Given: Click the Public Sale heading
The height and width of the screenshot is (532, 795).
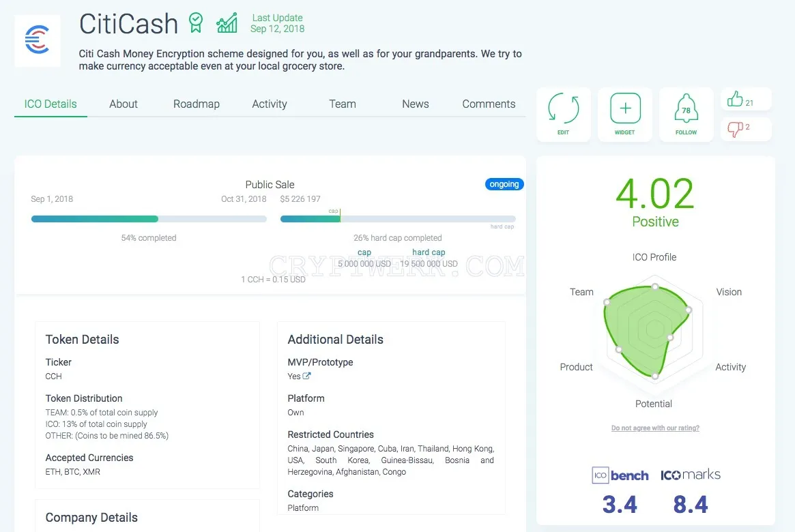Looking at the screenshot, I should tap(270, 184).
